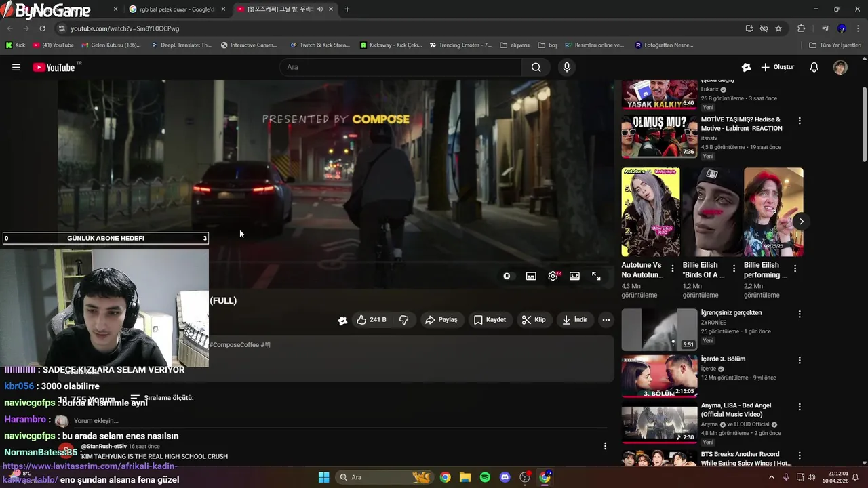
Task: Open options for İçerde 3. Bölüm video
Action: (x=800, y=361)
